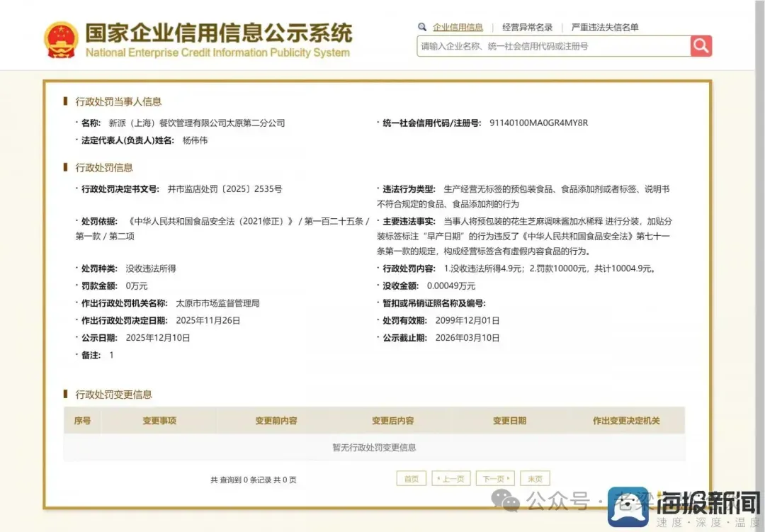Open the 严重违法失信名单 tab

point(605,28)
